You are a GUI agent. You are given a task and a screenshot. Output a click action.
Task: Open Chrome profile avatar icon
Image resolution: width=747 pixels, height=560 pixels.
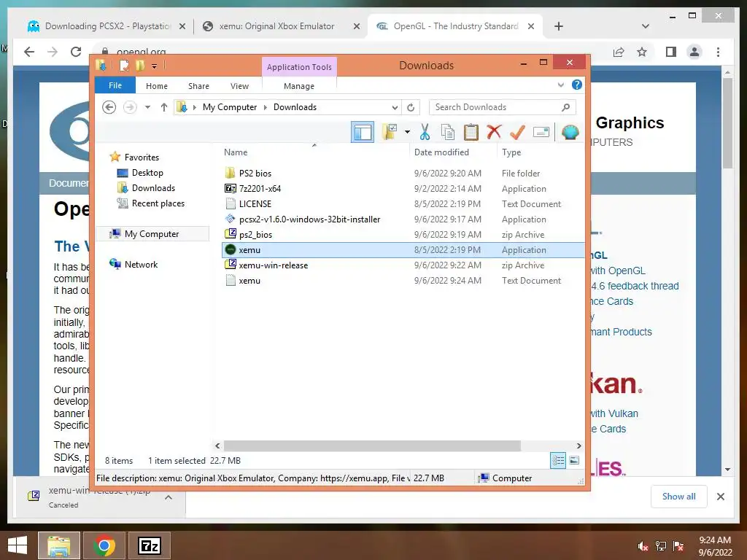(694, 52)
